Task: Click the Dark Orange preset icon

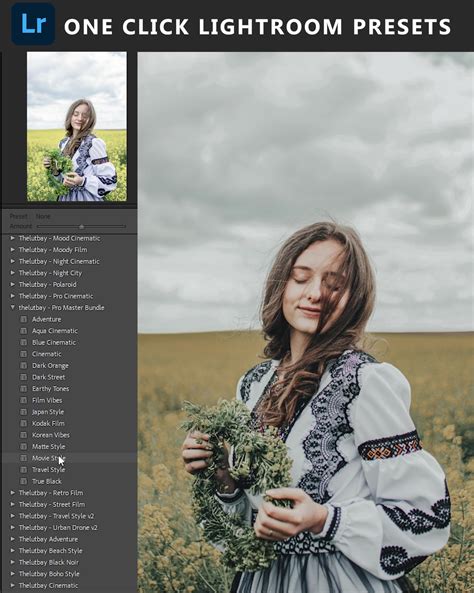Action: point(23,366)
